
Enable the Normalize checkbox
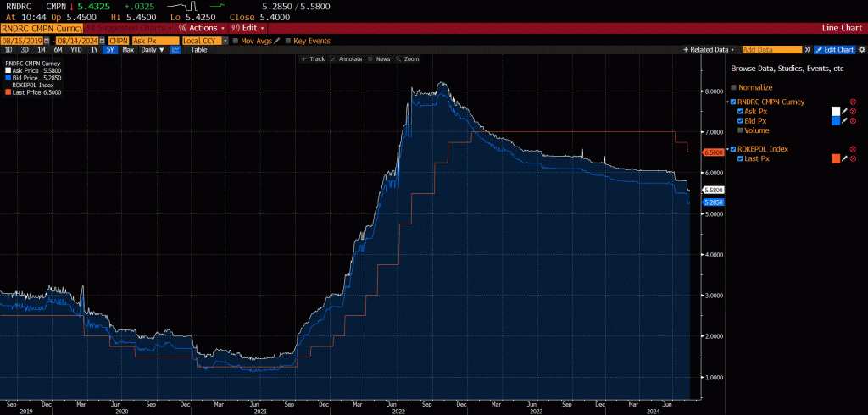[734, 87]
